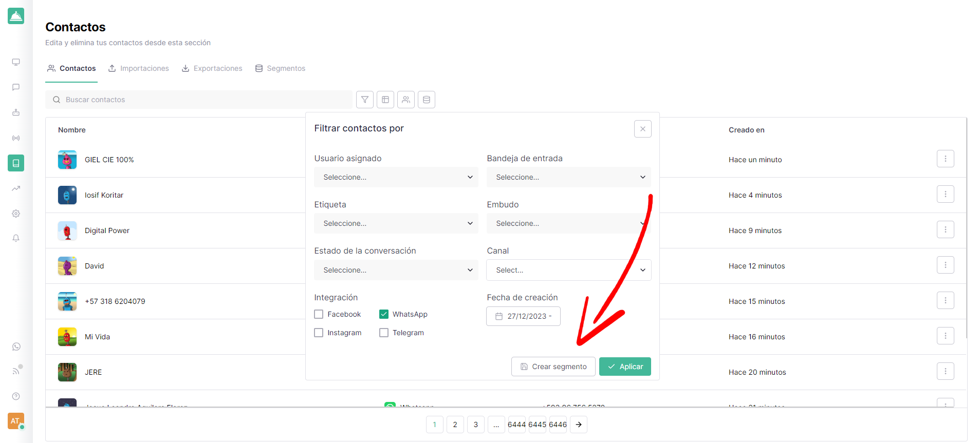The height and width of the screenshot is (443, 980).
Task: Click the app logo in the sidebar
Action: (x=16, y=16)
